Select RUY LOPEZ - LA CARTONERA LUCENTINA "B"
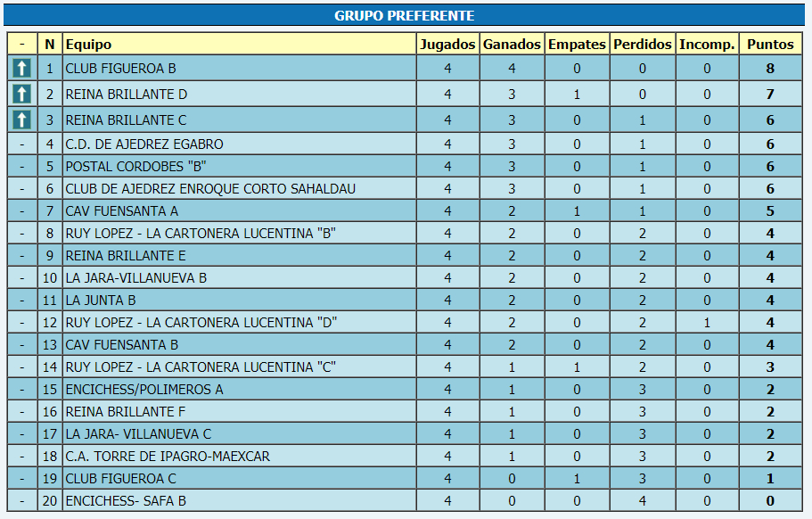Viewport: 812px width, 519px height. 201,233
